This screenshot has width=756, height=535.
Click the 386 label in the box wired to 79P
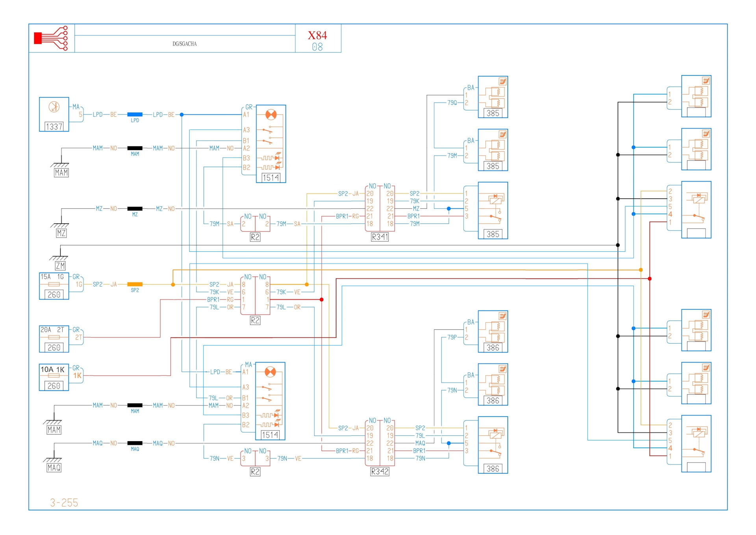[x=493, y=348]
